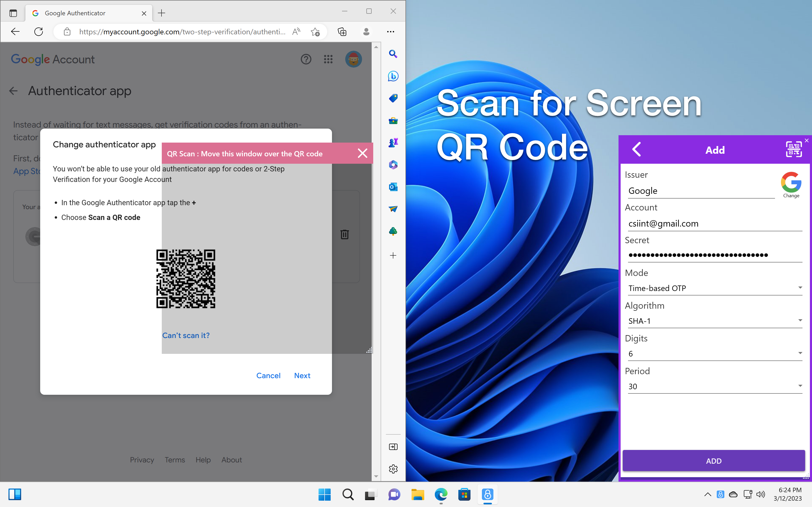
Task: Click the Next button in the dialog
Action: point(302,375)
